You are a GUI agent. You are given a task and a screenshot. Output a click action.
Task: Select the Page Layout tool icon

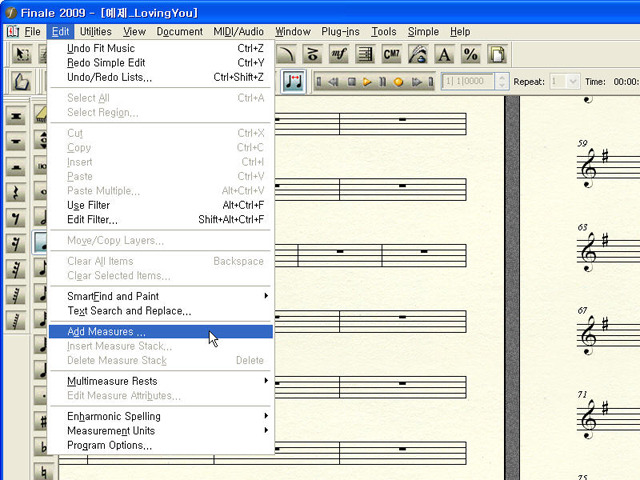[496, 54]
